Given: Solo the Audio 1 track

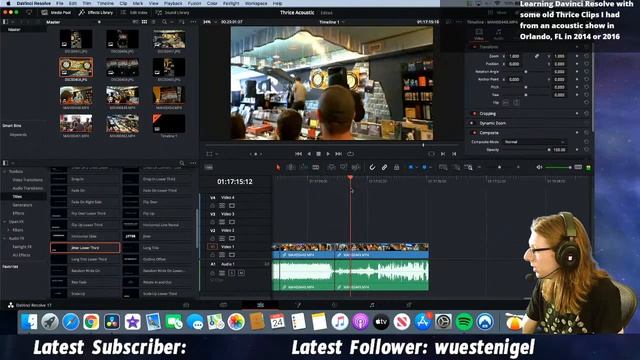Looking at the screenshot, I should [x=232, y=273].
